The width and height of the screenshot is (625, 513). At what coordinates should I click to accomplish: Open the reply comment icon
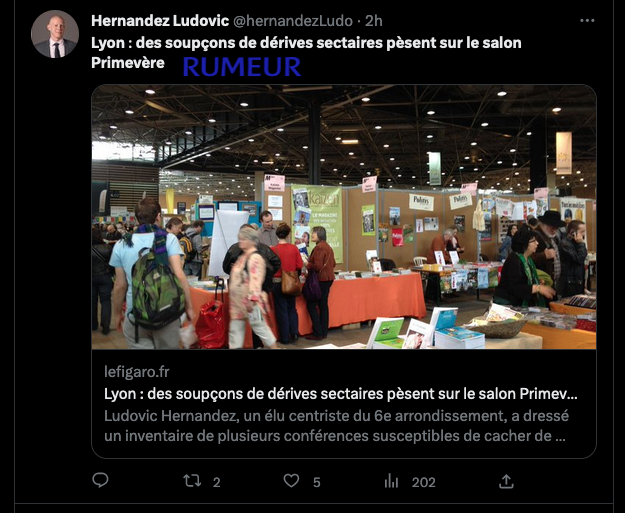tap(100, 480)
